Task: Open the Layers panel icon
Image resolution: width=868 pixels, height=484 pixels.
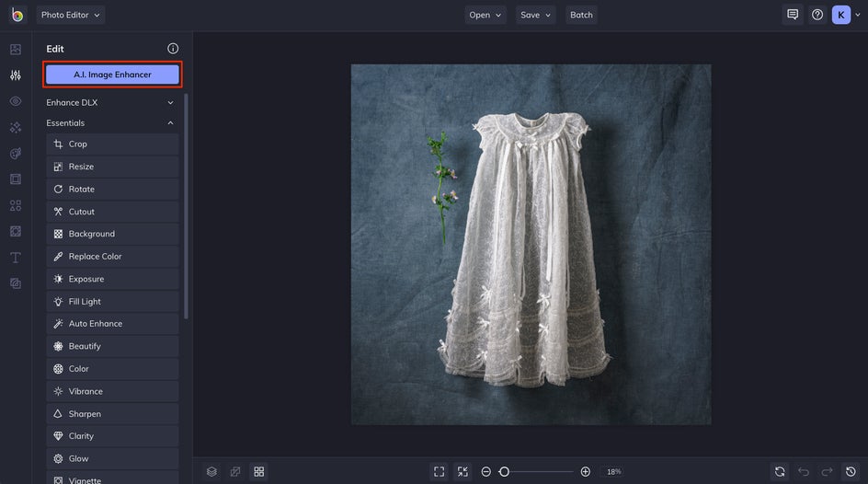Action: click(x=211, y=472)
